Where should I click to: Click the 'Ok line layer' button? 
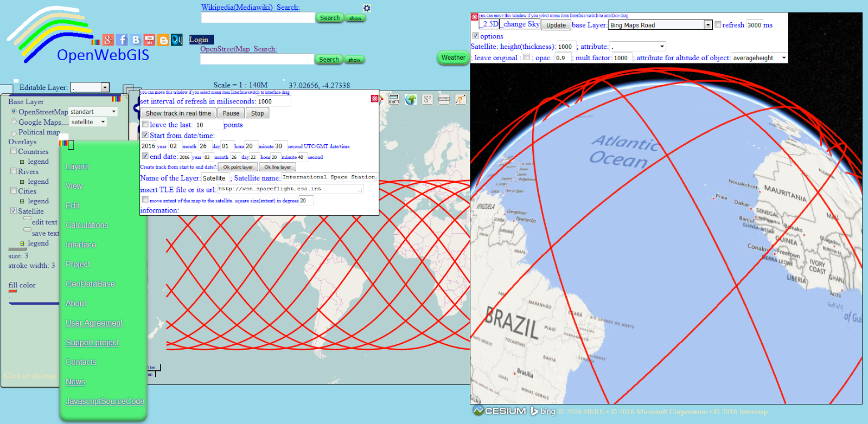278,167
